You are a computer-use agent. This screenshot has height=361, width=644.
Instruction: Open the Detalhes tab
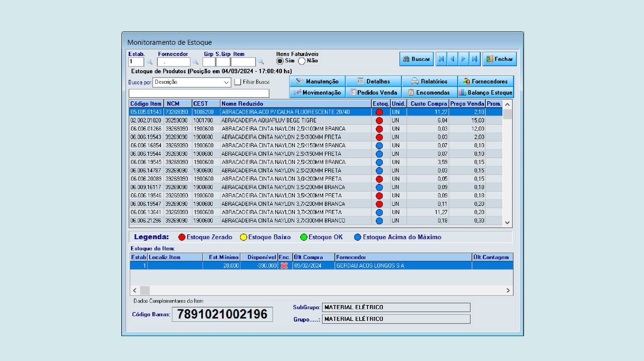(374, 81)
